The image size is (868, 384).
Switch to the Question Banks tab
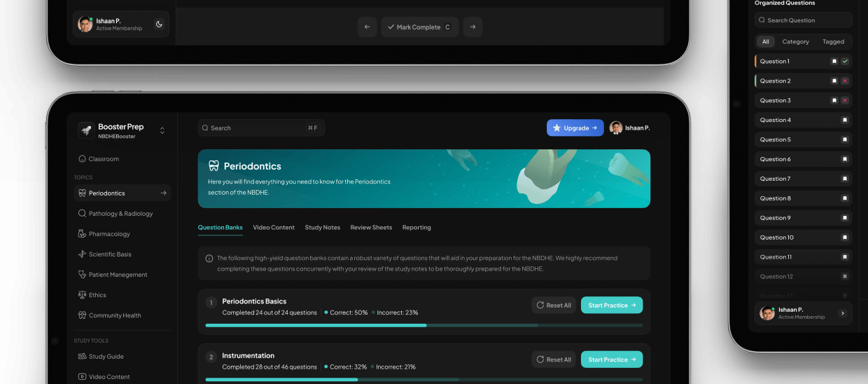pos(220,227)
